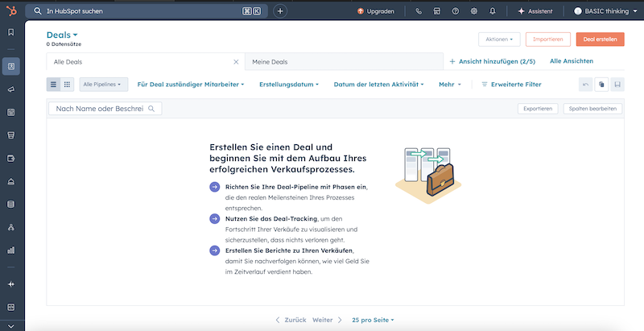Open the sidebar icon with arrow box
This screenshot has height=331, width=644.
click(11, 158)
